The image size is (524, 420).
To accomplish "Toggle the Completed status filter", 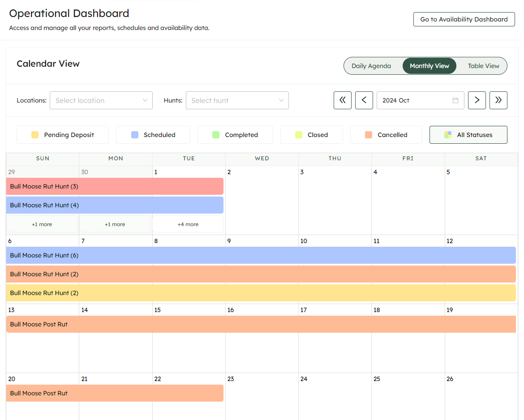I will (235, 134).
